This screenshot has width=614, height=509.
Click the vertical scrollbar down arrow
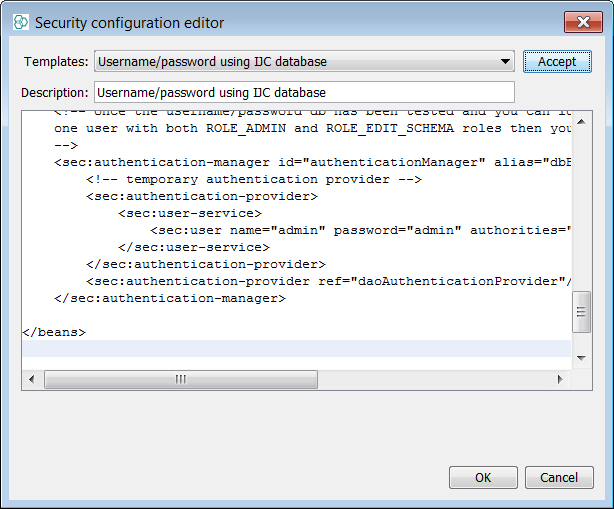click(x=581, y=357)
